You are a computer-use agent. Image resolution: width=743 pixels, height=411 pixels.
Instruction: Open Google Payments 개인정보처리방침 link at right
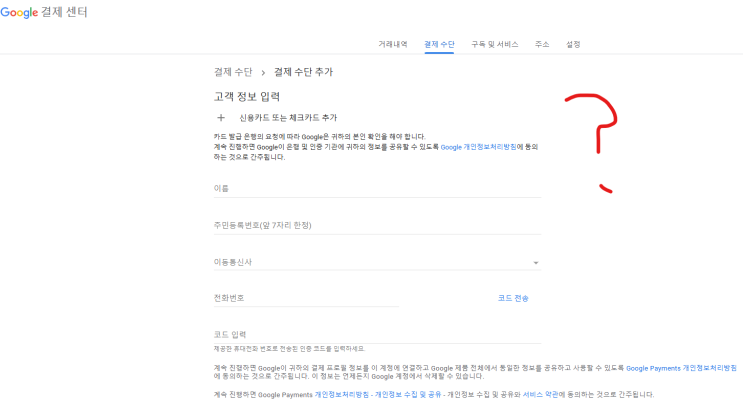tap(681, 368)
